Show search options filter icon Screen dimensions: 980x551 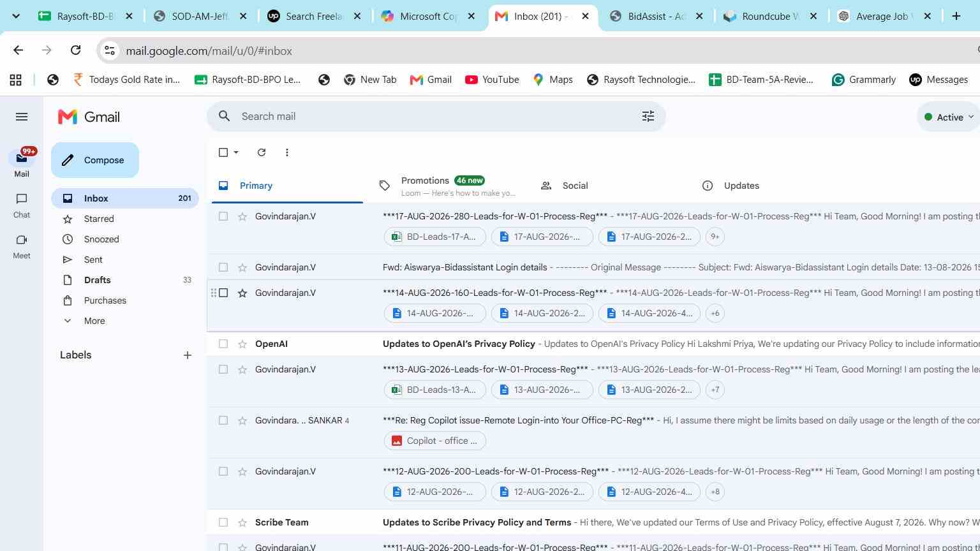click(648, 116)
